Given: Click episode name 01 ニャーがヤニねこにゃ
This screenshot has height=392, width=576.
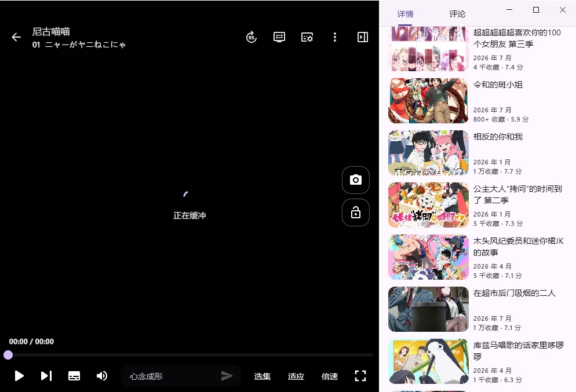Looking at the screenshot, I should click(79, 45).
